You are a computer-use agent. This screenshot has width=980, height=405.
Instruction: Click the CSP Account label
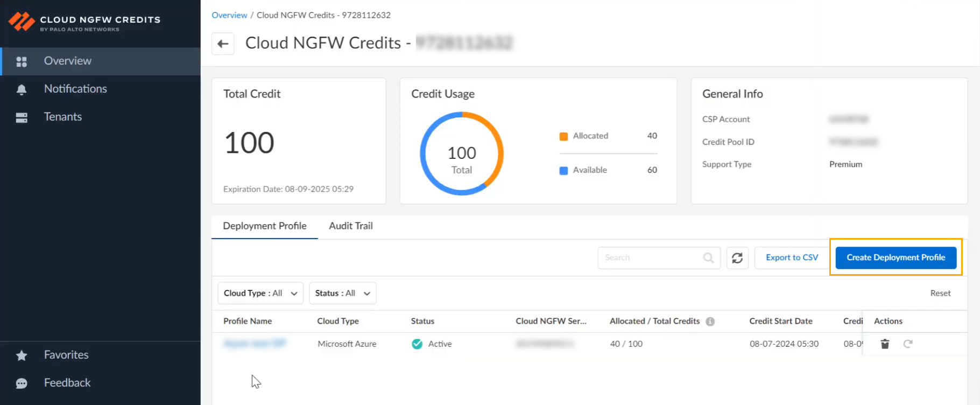click(x=726, y=119)
